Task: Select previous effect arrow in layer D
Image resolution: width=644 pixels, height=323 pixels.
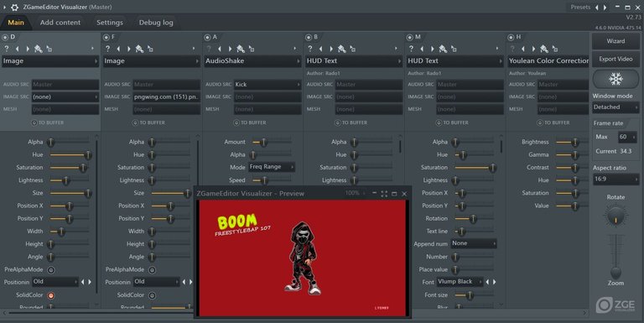Action: (x=18, y=49)
